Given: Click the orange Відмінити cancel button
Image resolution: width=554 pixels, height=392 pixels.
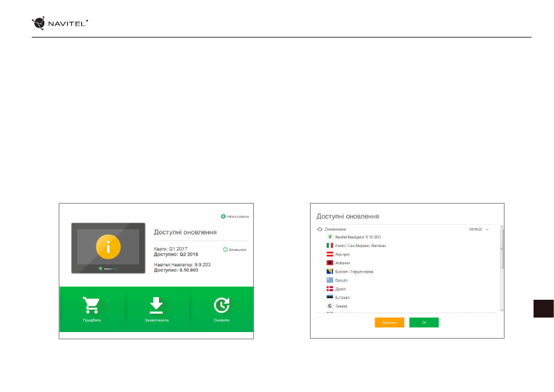Looking at the screenshot, I should click(x=389, y=322).
